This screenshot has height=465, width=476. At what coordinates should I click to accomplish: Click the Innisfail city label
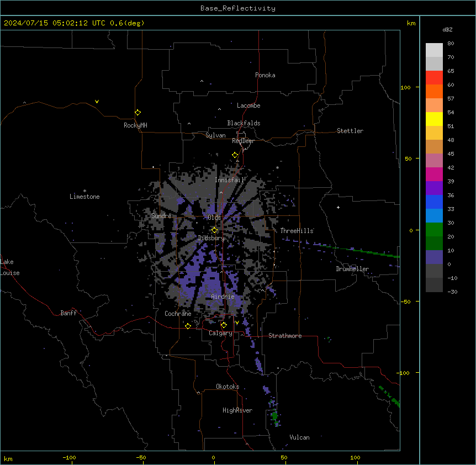pyautogui.click(x=229, y=180)
